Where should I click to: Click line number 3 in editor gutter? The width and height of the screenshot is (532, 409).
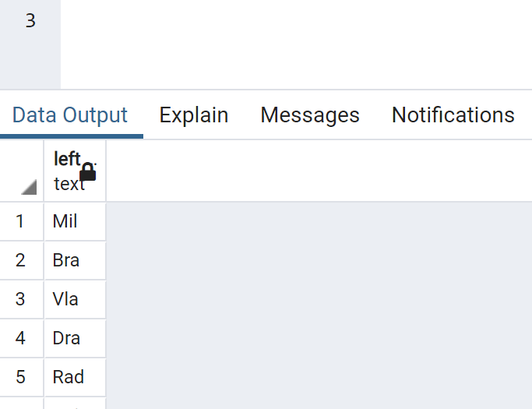[30, 21]
